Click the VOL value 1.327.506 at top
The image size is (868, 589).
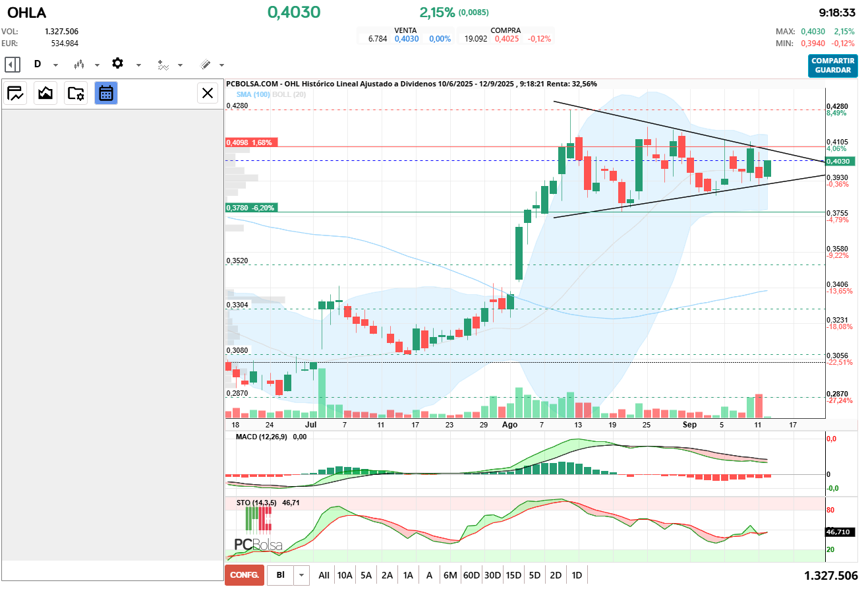pos(61,32)
